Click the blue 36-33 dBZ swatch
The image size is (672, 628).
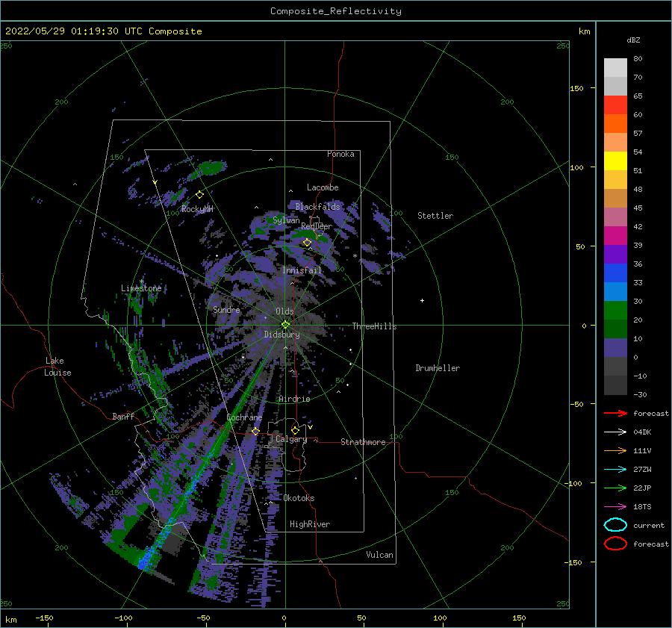615,273
